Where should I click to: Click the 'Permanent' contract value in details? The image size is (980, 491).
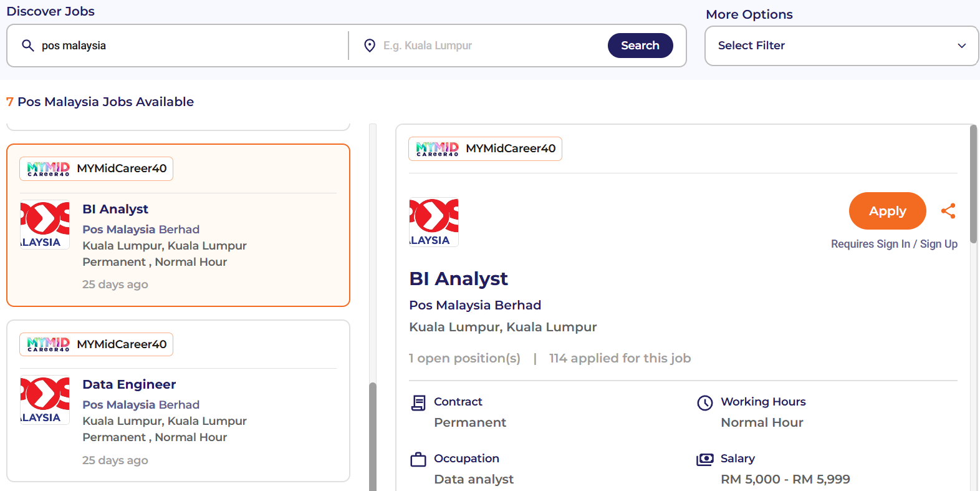pos(470,422)
